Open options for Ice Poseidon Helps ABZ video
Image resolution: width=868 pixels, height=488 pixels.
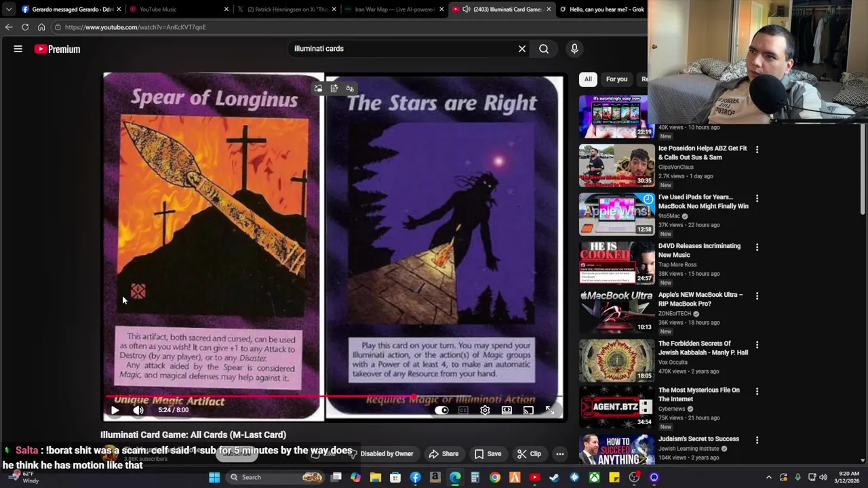pos(757,150)
